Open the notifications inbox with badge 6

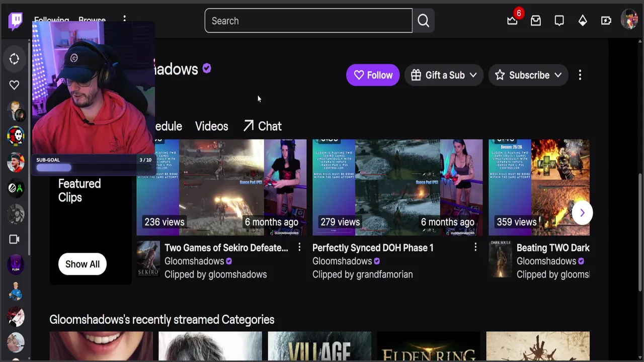click(512, 21)
